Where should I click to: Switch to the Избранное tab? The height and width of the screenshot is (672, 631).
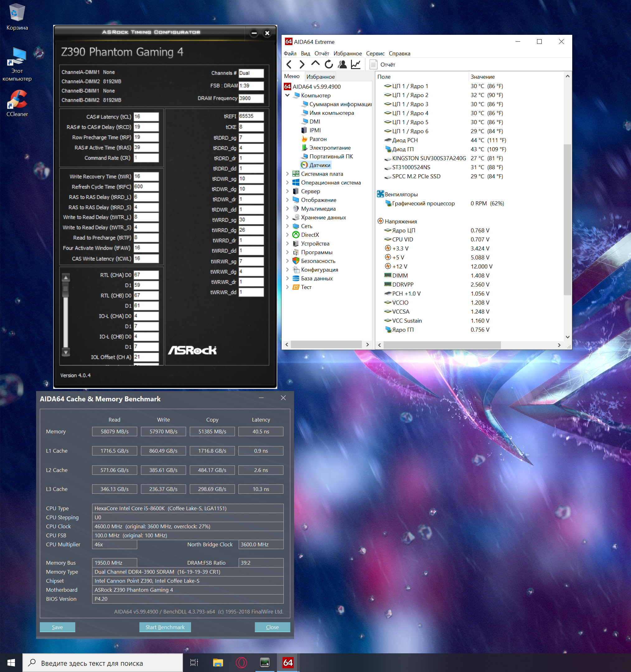(320, 77)
